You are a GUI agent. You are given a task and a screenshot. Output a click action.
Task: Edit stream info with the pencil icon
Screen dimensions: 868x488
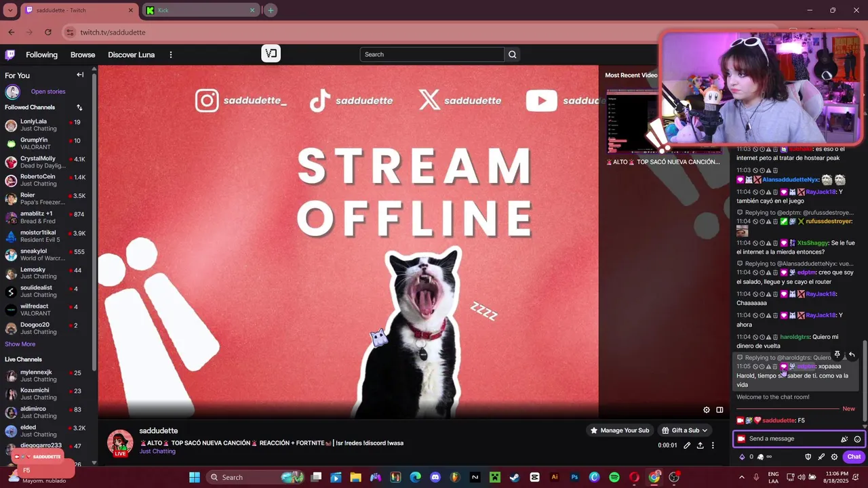687,445
